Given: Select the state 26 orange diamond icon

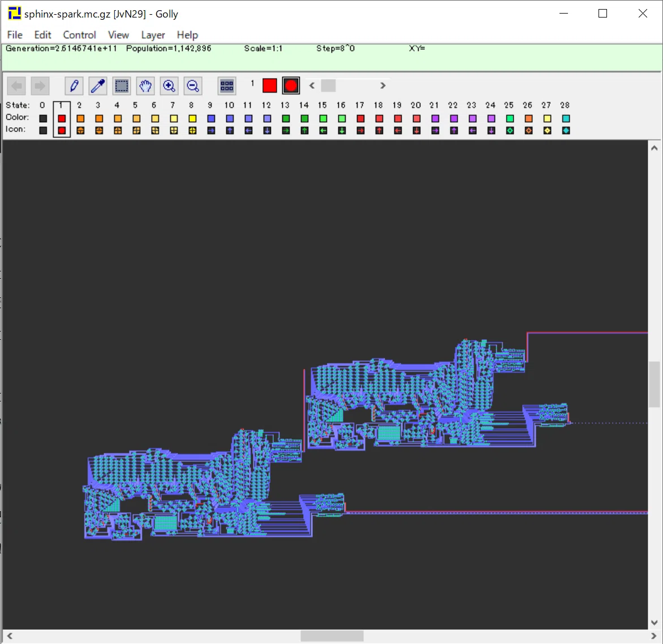Looking at the screenshot, I should click(528, 131).
